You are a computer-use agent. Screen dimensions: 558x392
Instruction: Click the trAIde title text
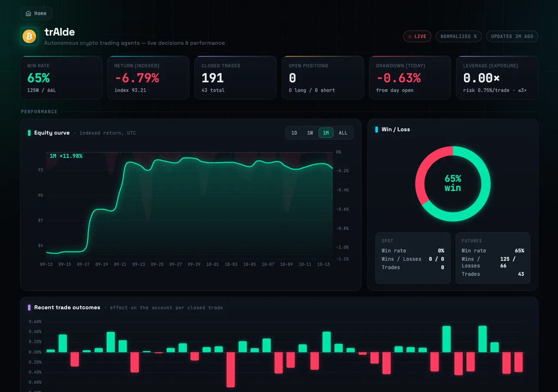click(x=60, y=32)
